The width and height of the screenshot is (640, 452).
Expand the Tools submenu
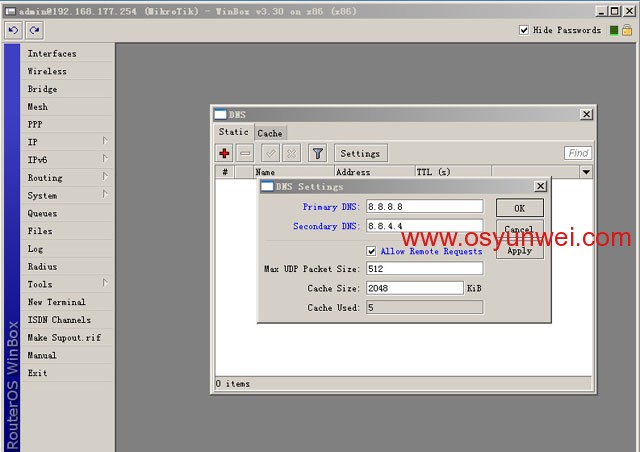point(105,283)
